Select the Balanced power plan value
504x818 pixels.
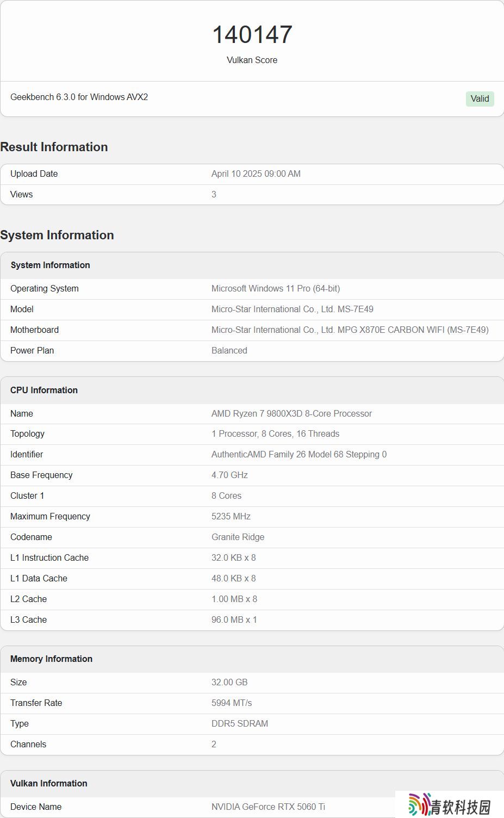point(229,351)
